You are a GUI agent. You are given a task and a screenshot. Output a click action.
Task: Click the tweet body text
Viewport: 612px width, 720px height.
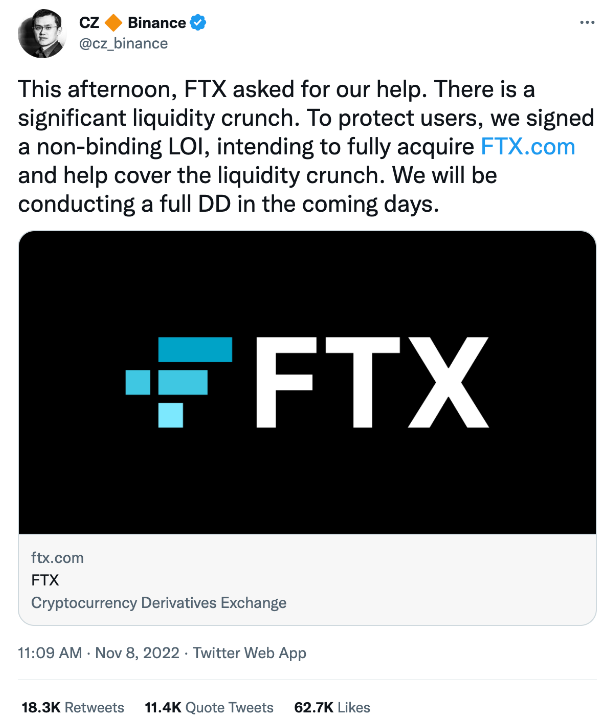click(x=306, y=146)
